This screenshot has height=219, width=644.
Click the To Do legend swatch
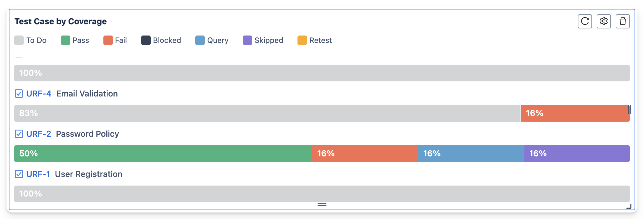(x=19, y=40)
